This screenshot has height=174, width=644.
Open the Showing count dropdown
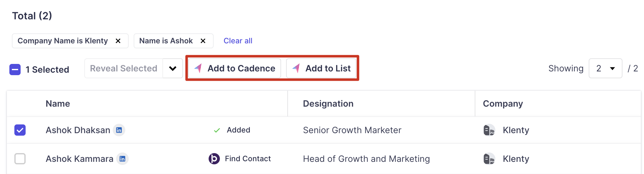tap(605, 69)
